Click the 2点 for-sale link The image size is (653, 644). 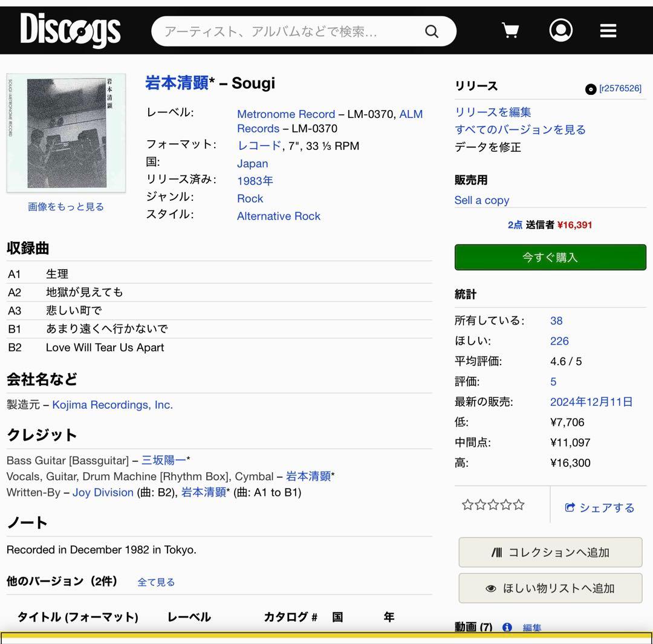[515, 225]
